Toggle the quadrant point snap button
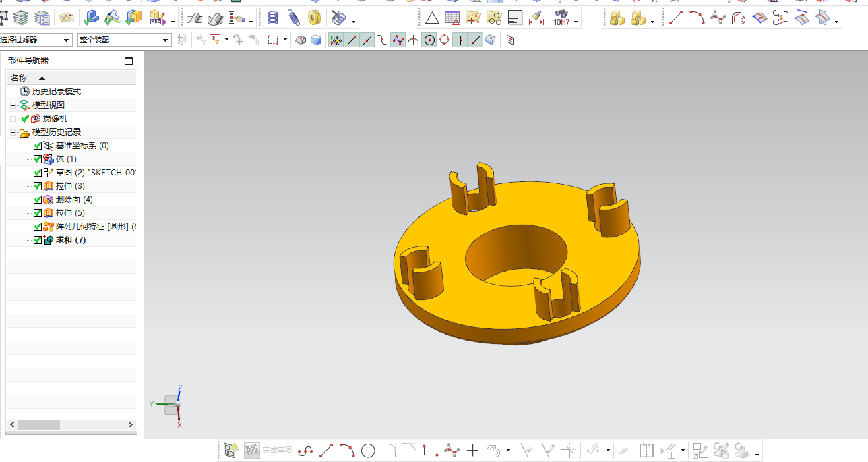The image size is (868, 462). click(445, 40)
